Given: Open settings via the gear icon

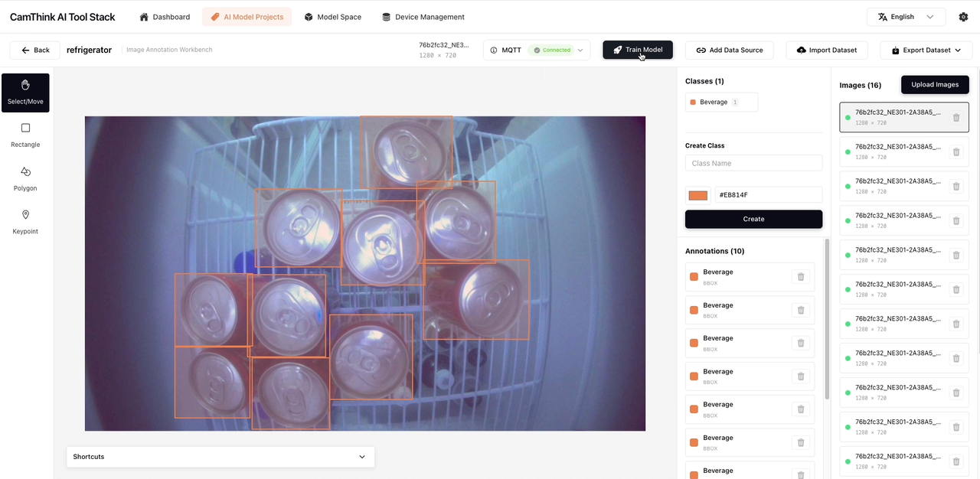Looking at the screenshot, I should (x=963, y=17).
